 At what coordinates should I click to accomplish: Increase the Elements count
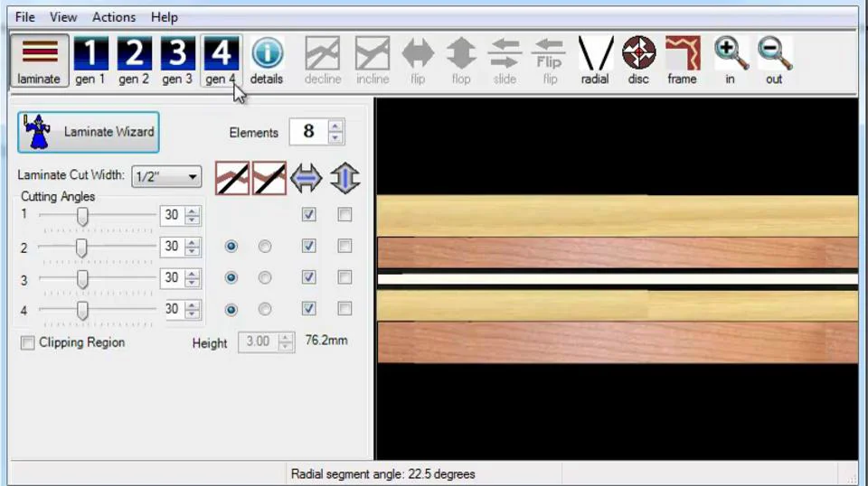335,126
